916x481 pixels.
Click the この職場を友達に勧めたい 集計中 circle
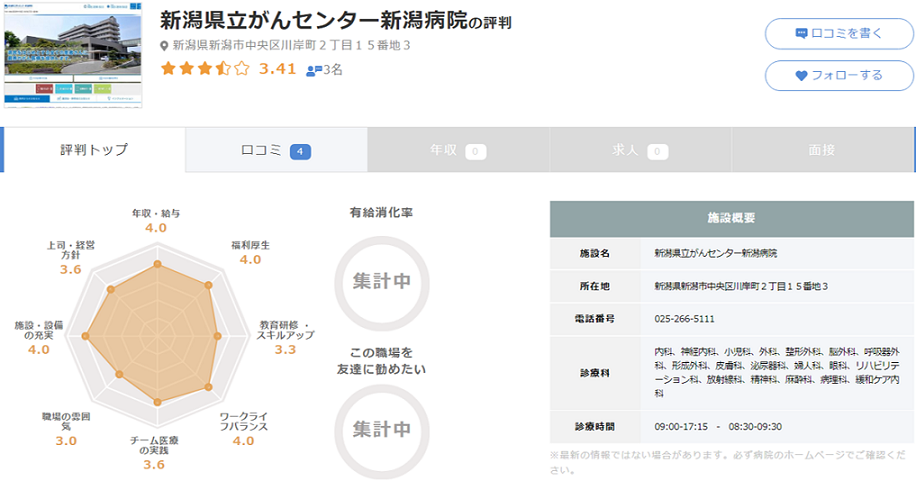click(382, 432)
